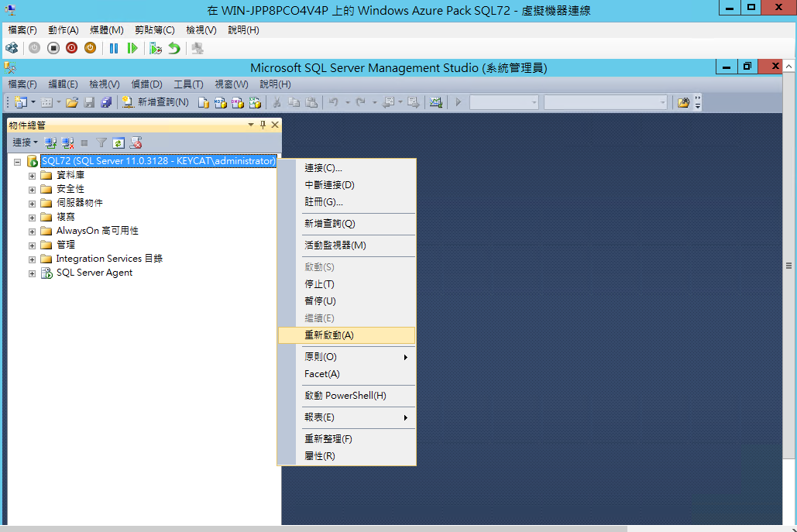The height and width of the screenshot is (532, 797).
Task: Click the orange Save VM state icon
Action: [90, 48]
